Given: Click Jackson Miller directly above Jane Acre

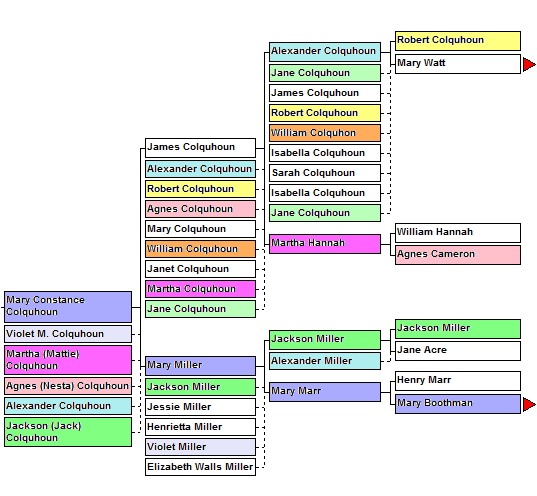Looking at the screenshot, I should pyautogui.click(x=458, y=329).
